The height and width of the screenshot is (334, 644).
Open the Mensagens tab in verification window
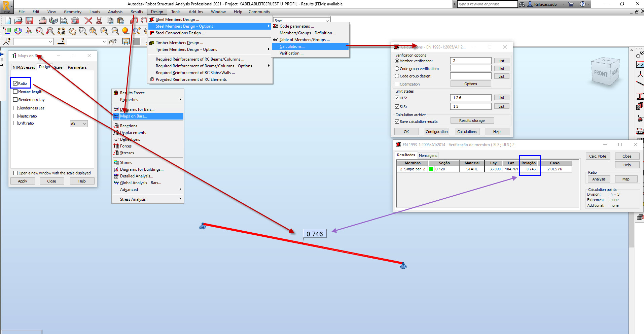(x=428, y=156)
